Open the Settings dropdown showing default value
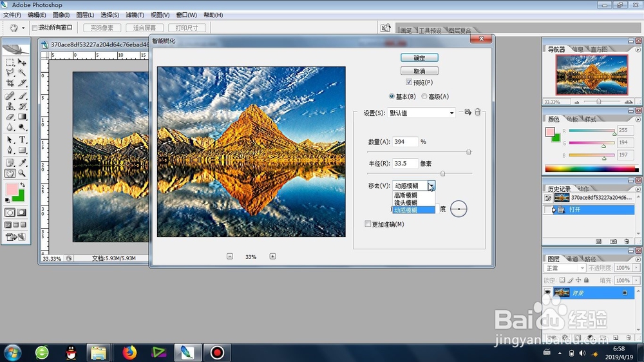 [421, 113]
